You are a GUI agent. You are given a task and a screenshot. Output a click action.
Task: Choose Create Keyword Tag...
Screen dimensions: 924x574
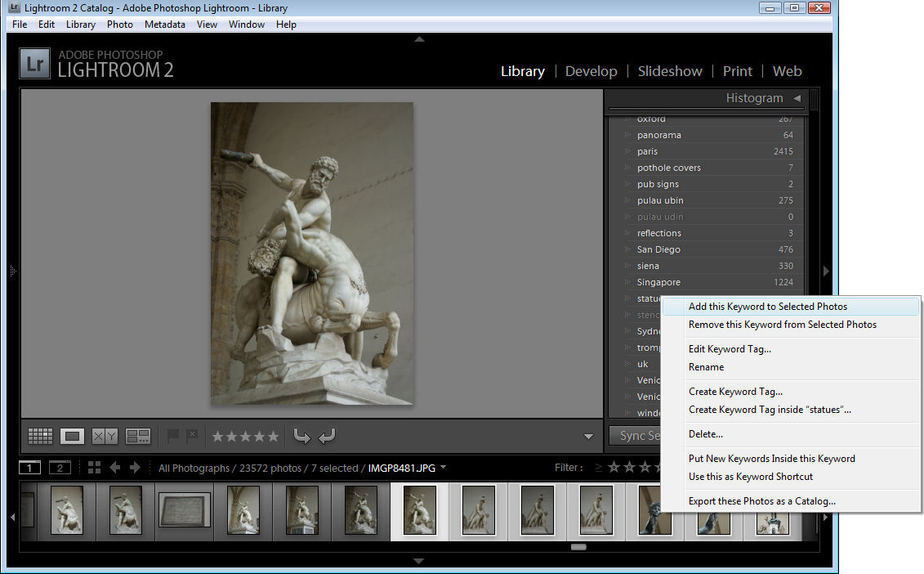click(791, 392)
